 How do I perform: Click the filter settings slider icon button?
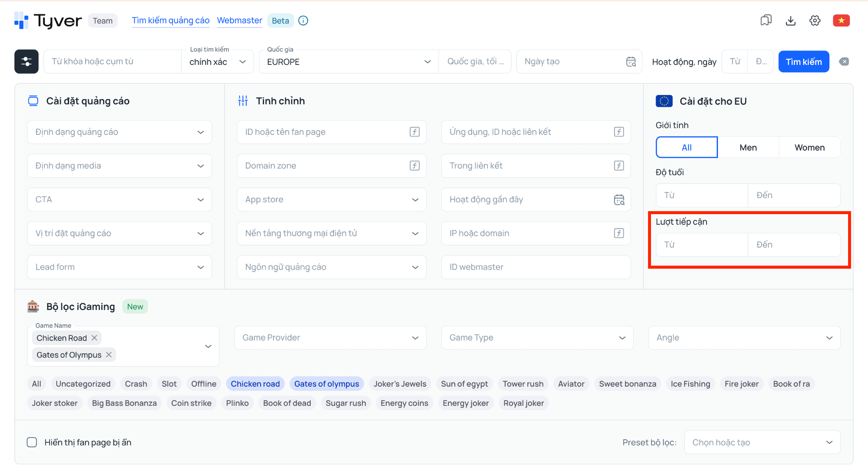coord(26,61)
